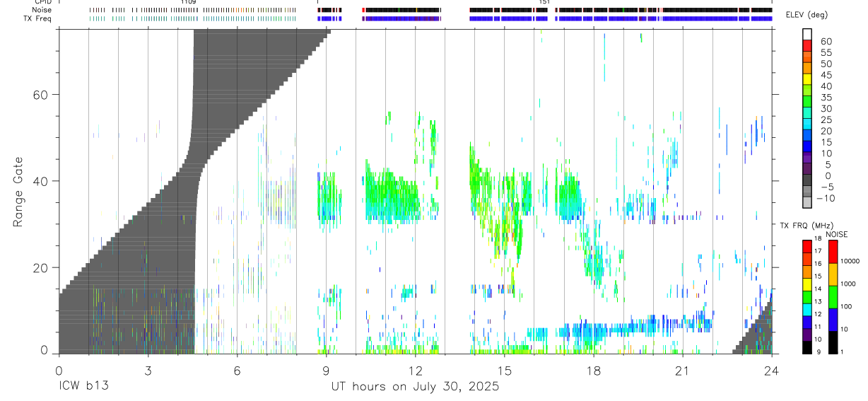Select 'UT hours on July 30, 2025' label
The width and height of the screenshot is (868, 401).
415,387
